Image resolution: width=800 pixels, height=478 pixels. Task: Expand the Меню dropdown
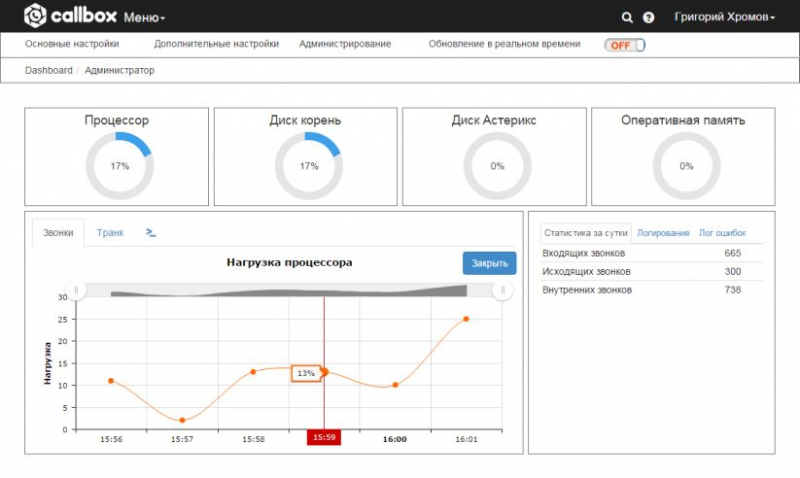point(144,17)
